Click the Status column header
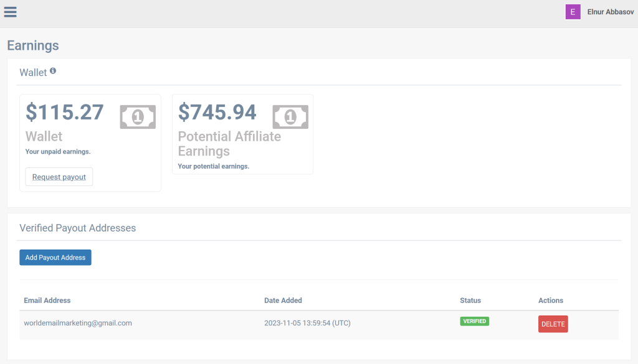The image size is (638, 364). (x=470, y=301)
